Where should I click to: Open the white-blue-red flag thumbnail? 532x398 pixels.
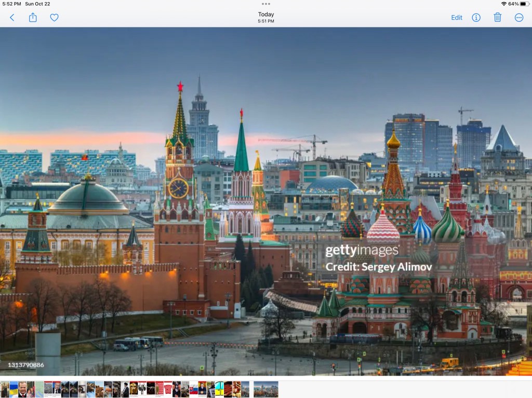[193, 389]
